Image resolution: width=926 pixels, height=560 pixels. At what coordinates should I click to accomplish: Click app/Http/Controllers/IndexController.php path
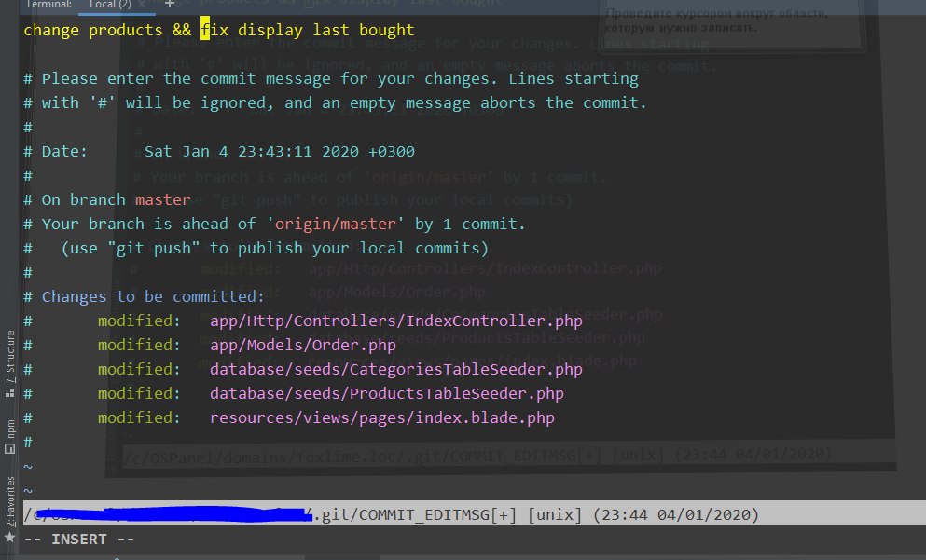(x=396, y=321)
